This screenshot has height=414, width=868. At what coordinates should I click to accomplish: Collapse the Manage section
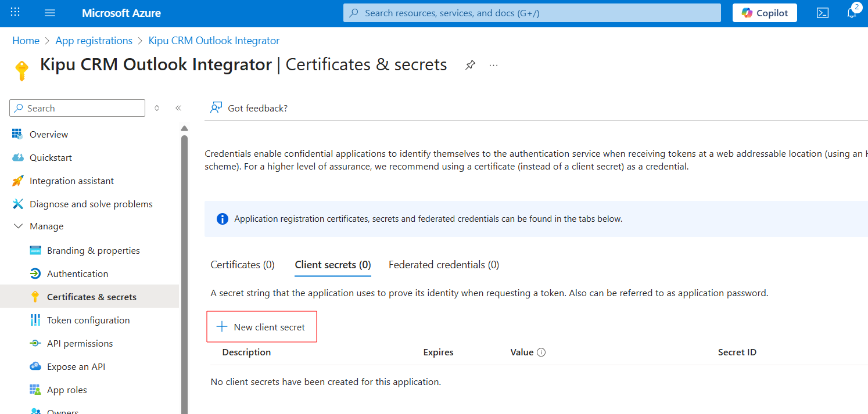coord(19,226)
